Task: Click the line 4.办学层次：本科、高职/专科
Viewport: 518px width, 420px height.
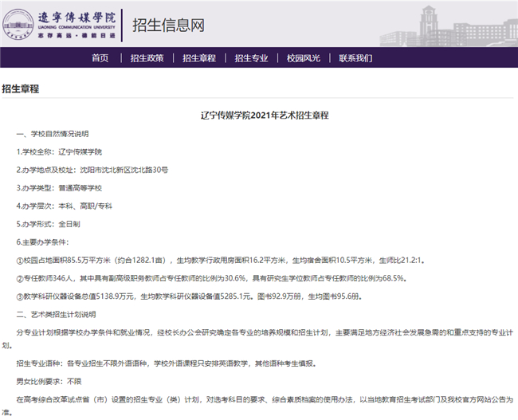Action: pos(65,206)
